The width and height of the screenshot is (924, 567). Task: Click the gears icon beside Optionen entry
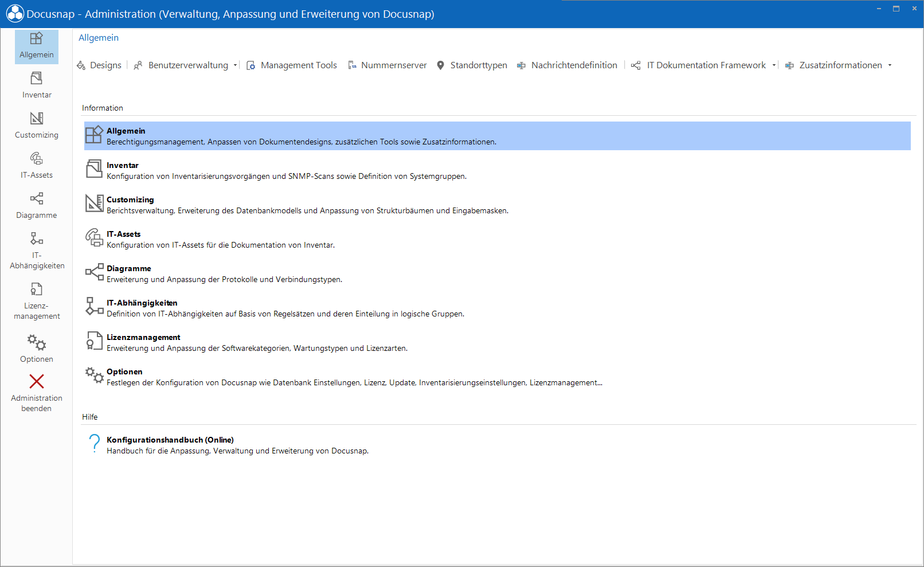[x=95, y=375]
